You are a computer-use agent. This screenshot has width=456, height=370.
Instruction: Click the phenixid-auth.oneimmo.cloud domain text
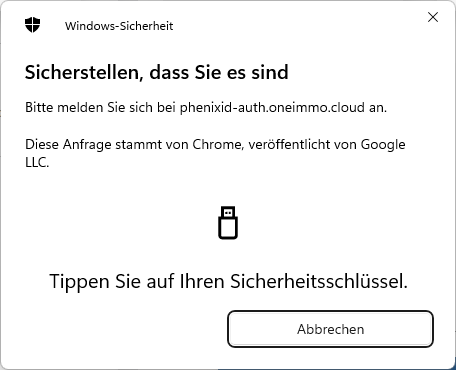[x=272, y=108]
